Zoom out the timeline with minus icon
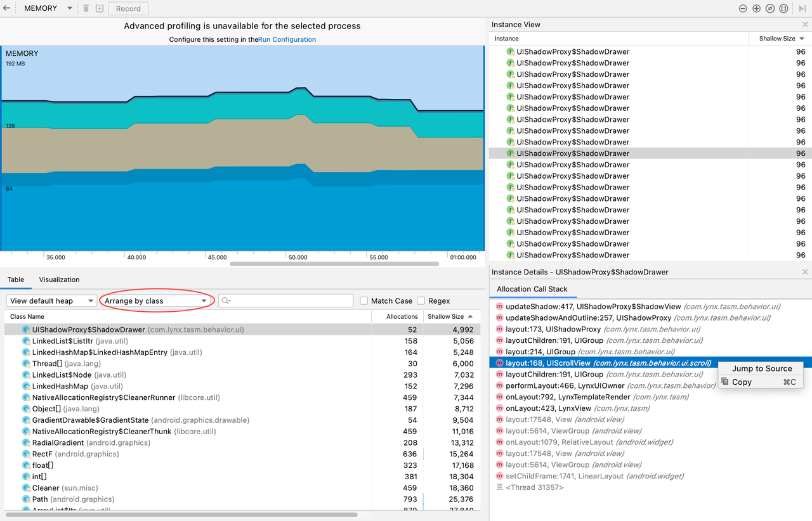812x521 pixels. tap(743, 8)
